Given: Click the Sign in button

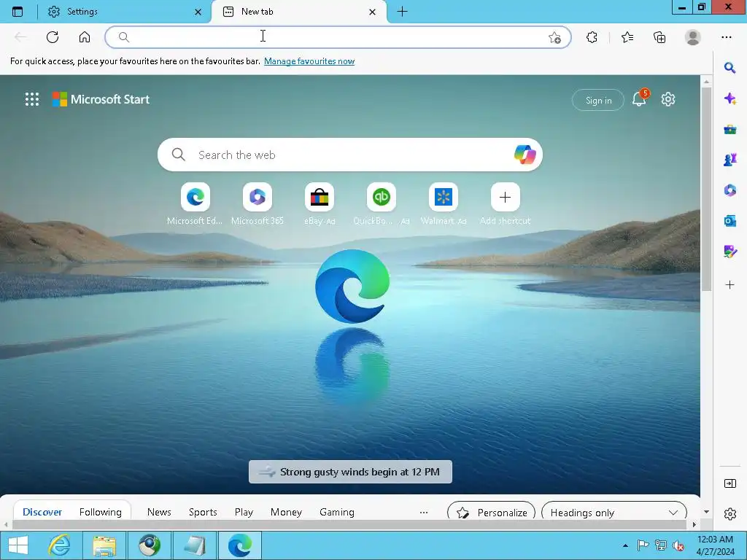Looking at the screenshot, I should (598, 100).
